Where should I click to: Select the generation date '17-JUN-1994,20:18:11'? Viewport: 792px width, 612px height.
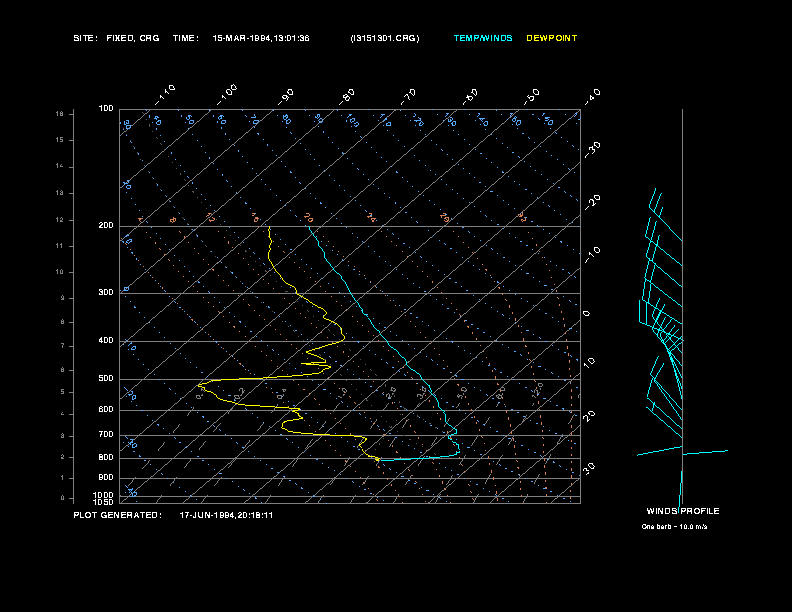click(226, 515)
